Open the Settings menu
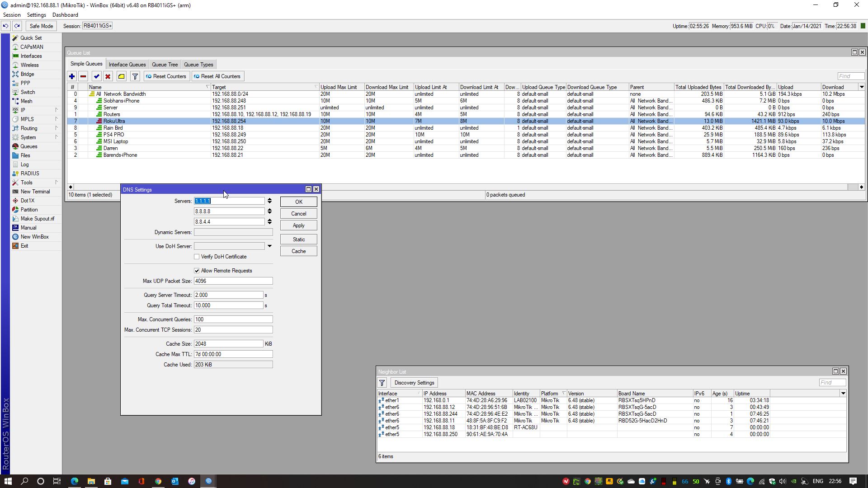This screenshot has height=488, width=868. pos(36,15)
